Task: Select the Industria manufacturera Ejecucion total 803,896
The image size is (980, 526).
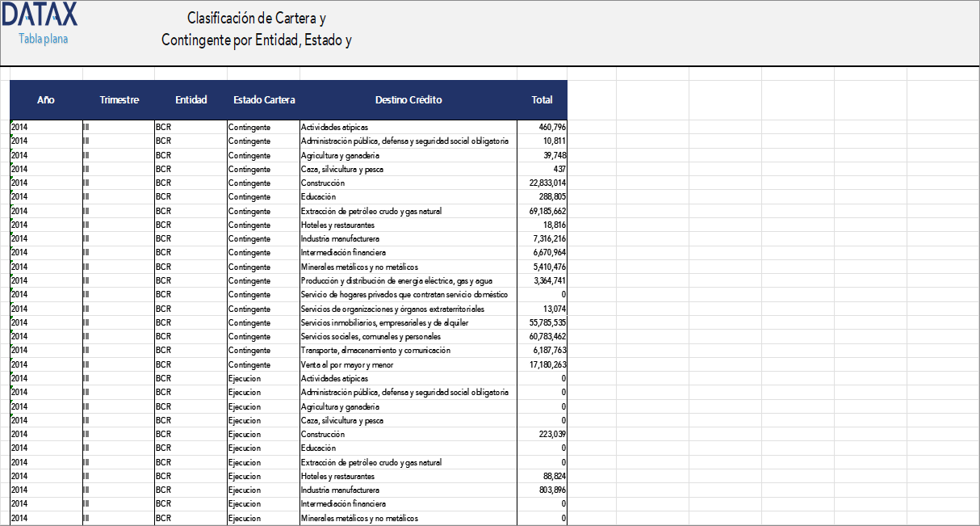Action: 542,490
